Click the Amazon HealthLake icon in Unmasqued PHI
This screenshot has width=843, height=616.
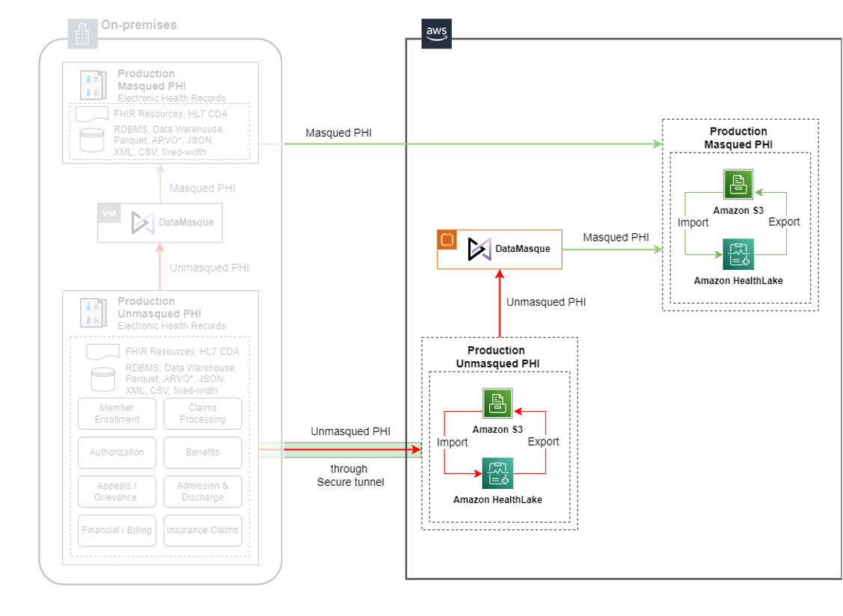tap(497, 474)
